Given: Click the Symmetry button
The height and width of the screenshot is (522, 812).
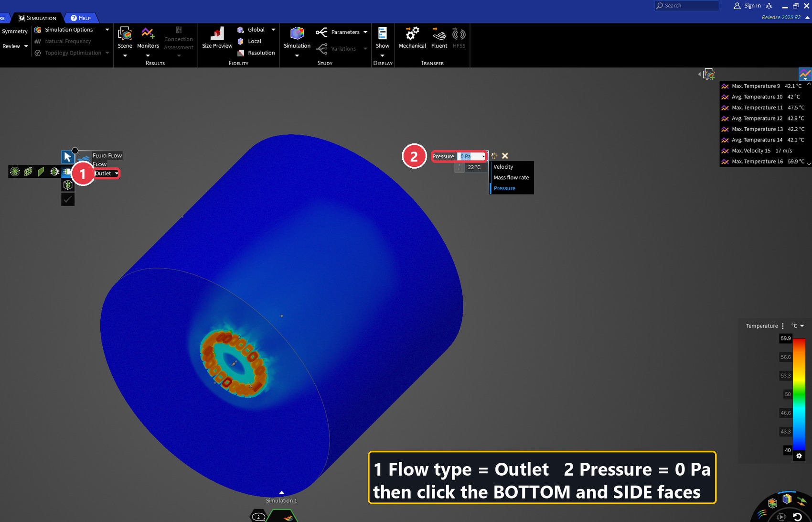Looking at the screenshot, I should click(x=15, y=31).
